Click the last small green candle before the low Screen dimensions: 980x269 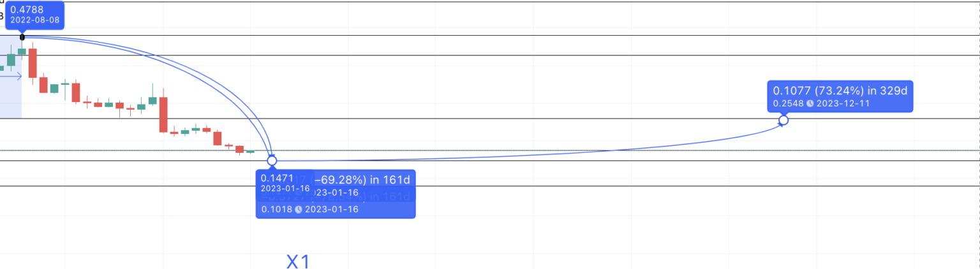250,152
